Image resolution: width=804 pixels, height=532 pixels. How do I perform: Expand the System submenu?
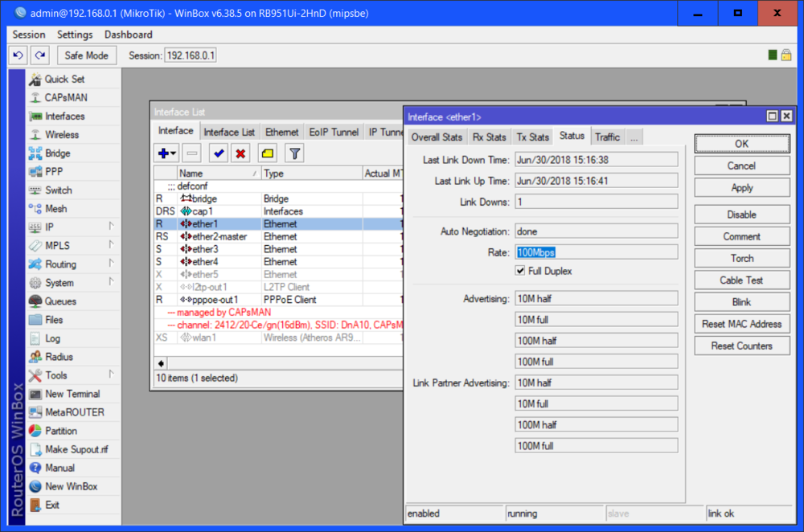(x=111, y=281)
